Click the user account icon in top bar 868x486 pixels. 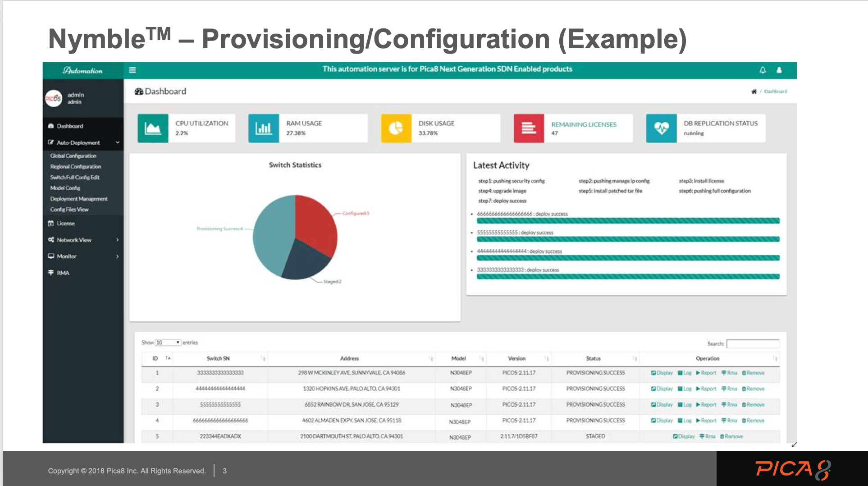[x=779, y=70]
